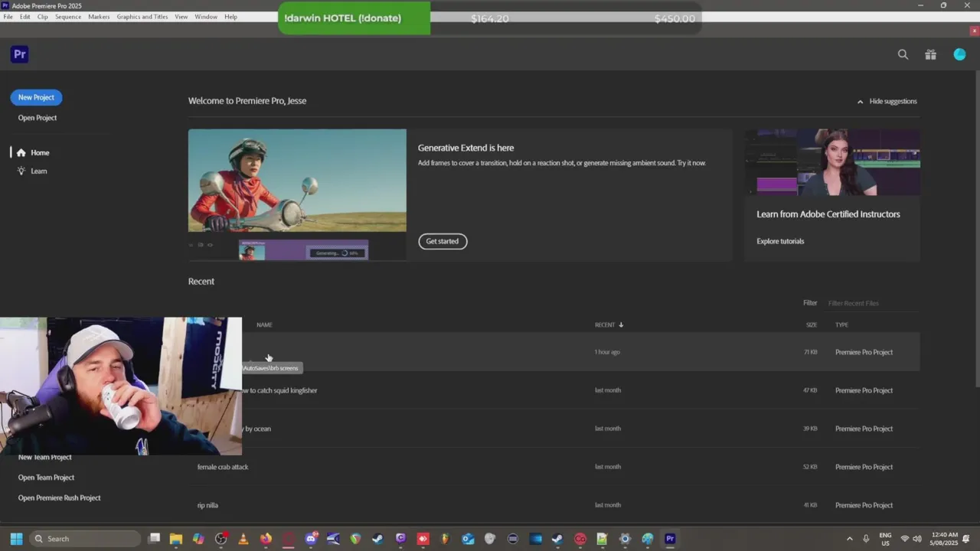Open the Graphics and Titles menu
The width and height of the screenshot is (980, 551).
coord(142,17)
